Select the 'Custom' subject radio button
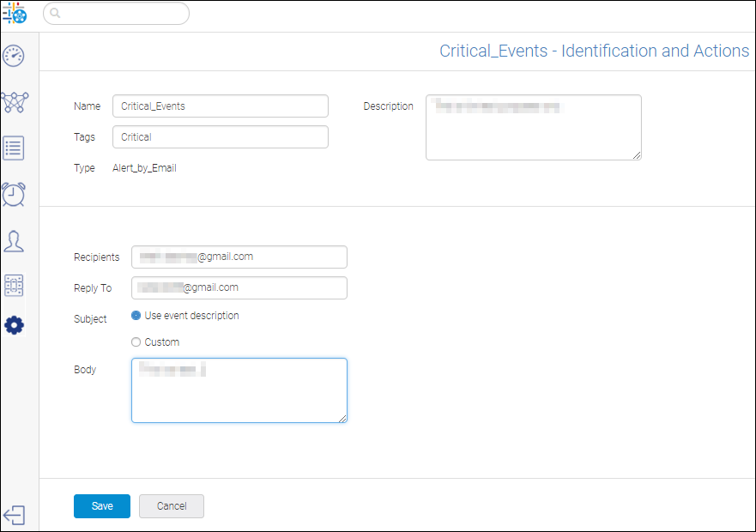The image size is (756, 532). pyautogui.click(x=136, y=342)
